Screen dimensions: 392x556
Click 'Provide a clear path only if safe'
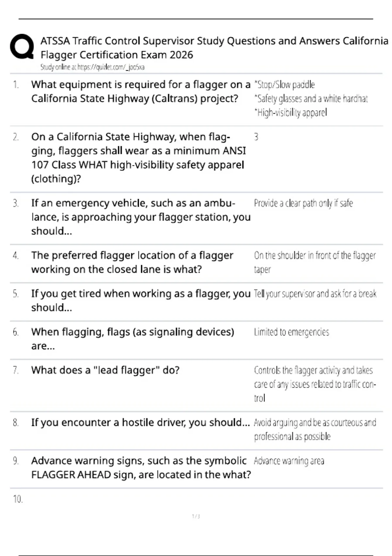point(303,203)
